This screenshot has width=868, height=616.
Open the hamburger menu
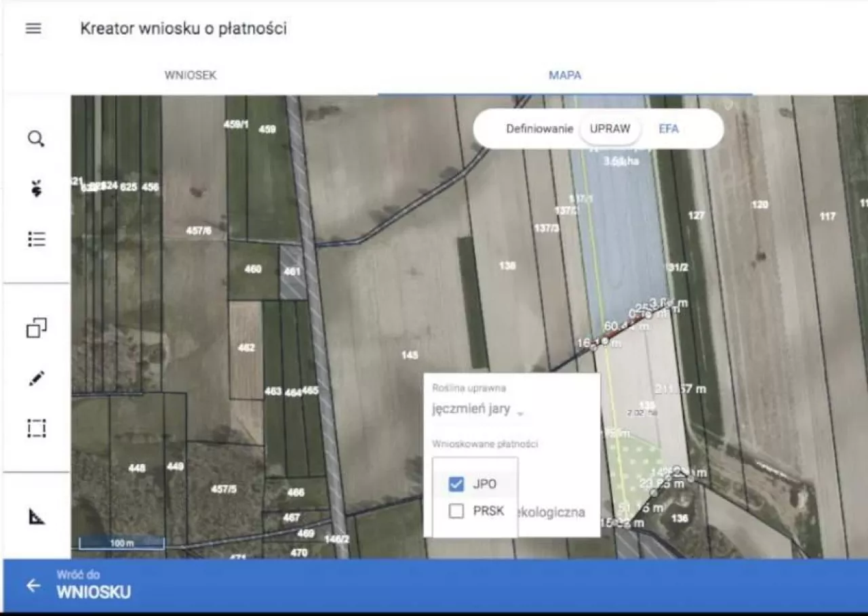coord(33,28)
